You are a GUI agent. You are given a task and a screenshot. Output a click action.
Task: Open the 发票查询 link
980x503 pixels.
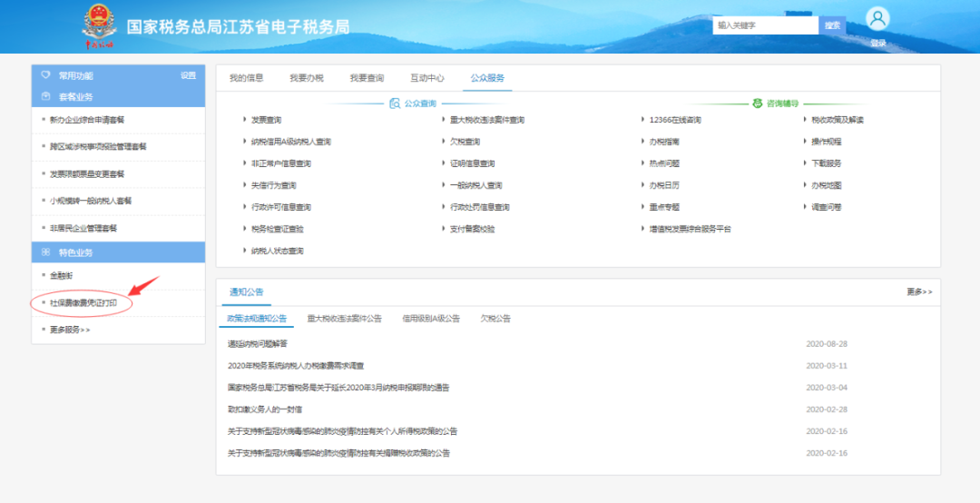point(266,120)
